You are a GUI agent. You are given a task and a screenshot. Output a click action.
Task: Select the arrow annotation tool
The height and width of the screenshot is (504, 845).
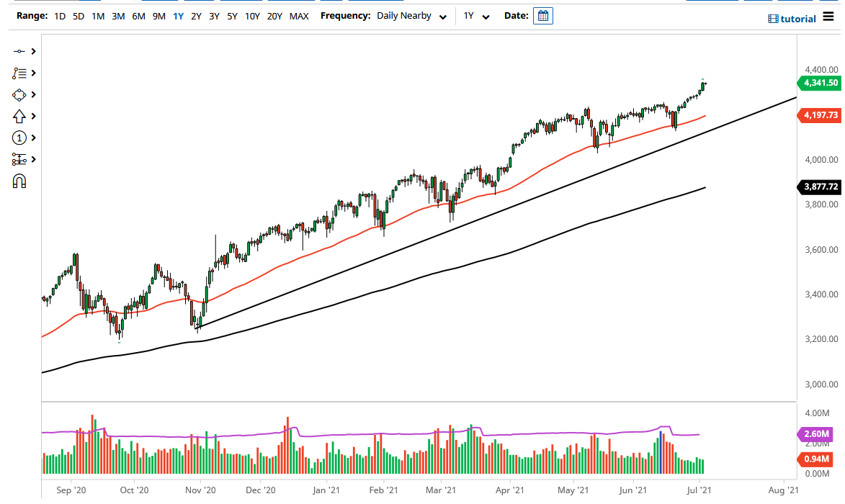[20, 116]
